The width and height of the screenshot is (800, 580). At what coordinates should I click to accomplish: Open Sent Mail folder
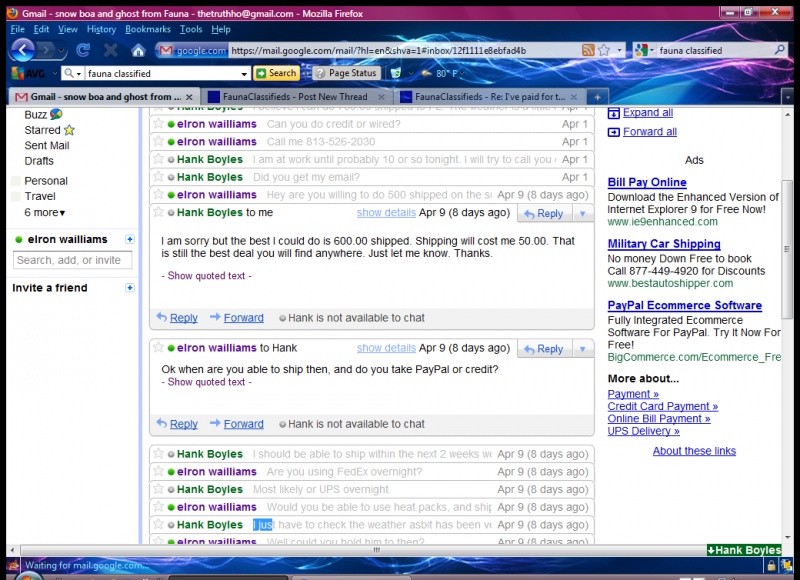pos(46,145)
